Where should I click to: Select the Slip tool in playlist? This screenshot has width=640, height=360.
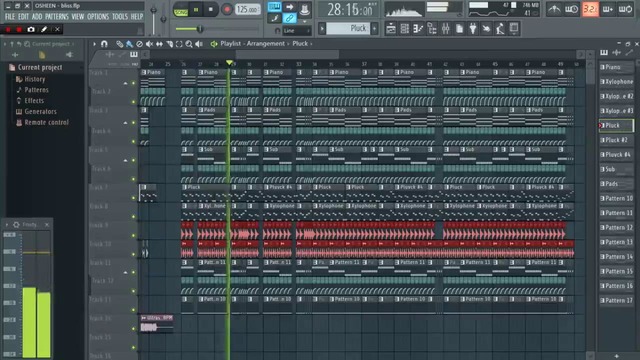click(x=159, y=44)
